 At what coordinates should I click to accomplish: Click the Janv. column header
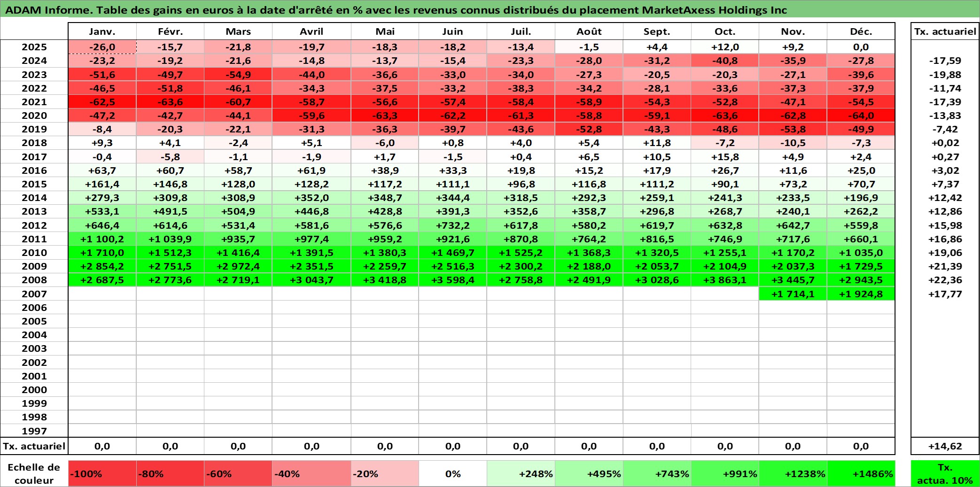(102, 31)
